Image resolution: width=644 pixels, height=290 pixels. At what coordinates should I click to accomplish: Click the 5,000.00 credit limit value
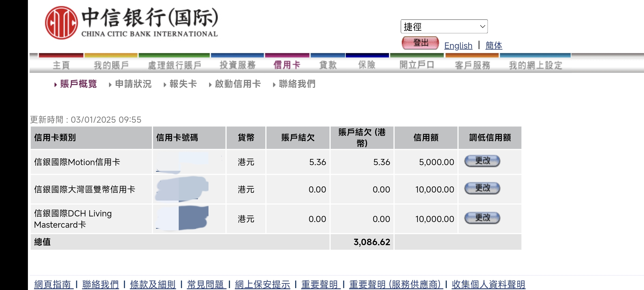click(437, 162)
